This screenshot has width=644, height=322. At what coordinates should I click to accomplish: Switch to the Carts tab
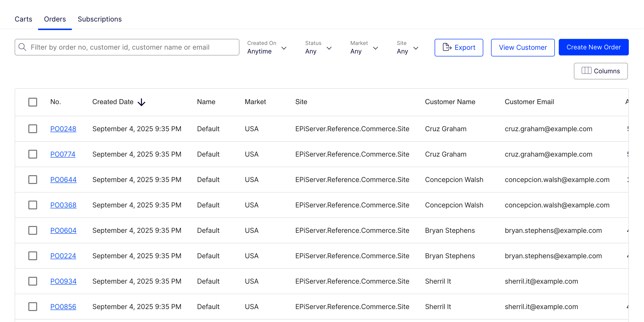23,19
